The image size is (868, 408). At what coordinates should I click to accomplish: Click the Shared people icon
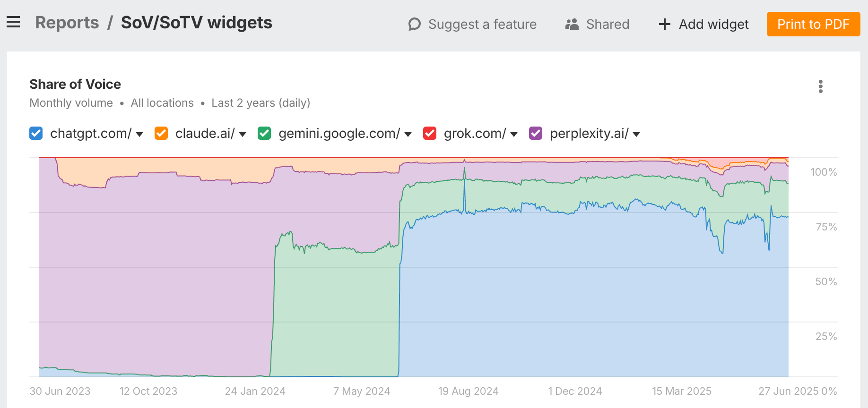(x=572, y=24)
